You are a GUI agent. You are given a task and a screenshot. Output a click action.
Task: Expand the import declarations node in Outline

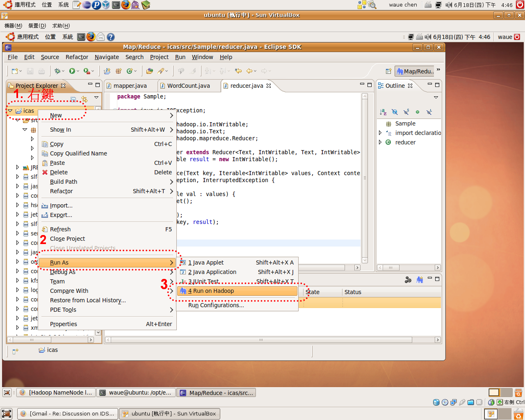pos(379,132)
